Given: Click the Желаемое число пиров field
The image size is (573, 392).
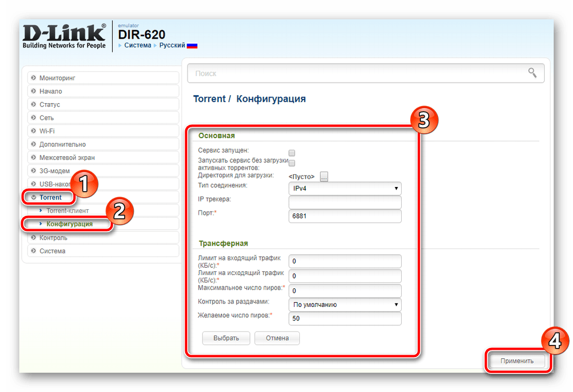Looking at the screenshot, I should click(345, 318).
